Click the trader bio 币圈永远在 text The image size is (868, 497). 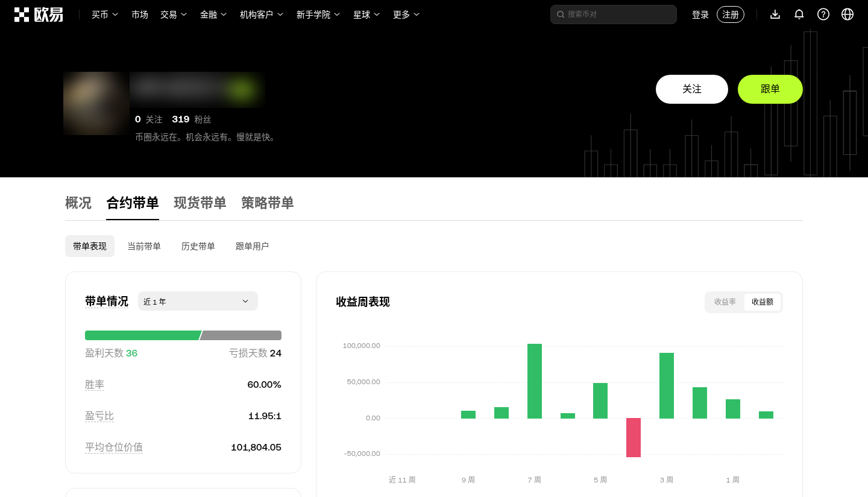click(x=206, y=137)
